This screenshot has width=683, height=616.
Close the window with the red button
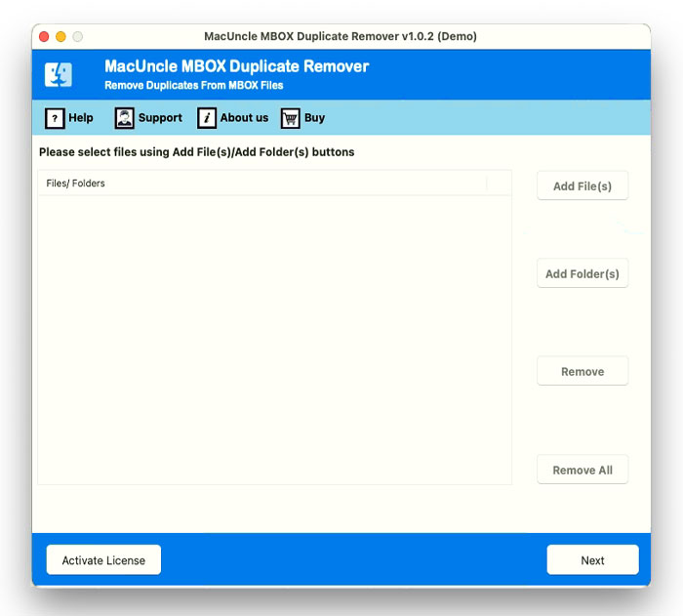(x=44, y=36)
